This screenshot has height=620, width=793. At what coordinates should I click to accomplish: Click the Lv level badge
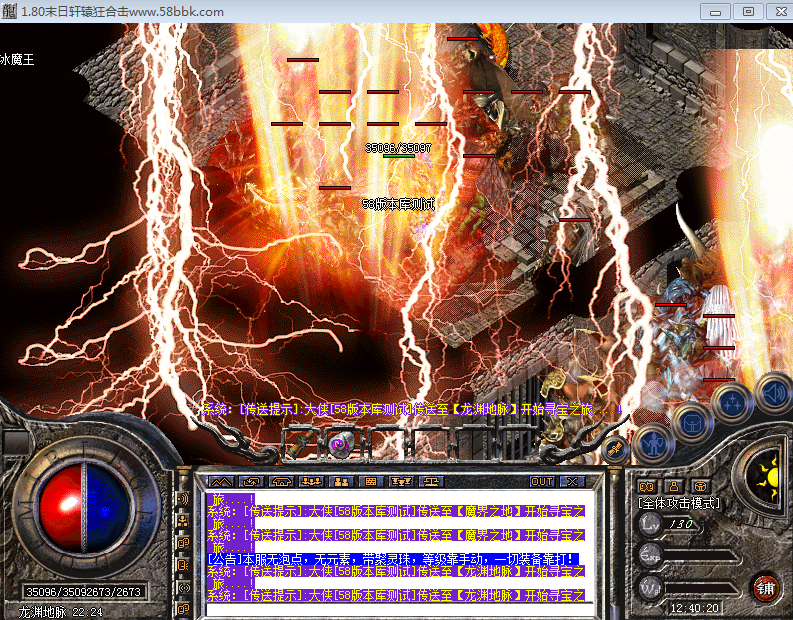tap(650, 524)
